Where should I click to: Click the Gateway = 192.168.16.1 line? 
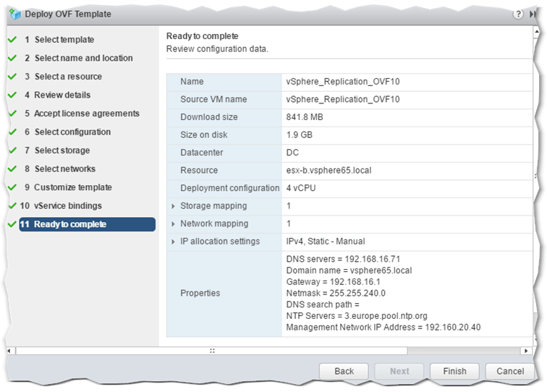click(x=333, y=282)
